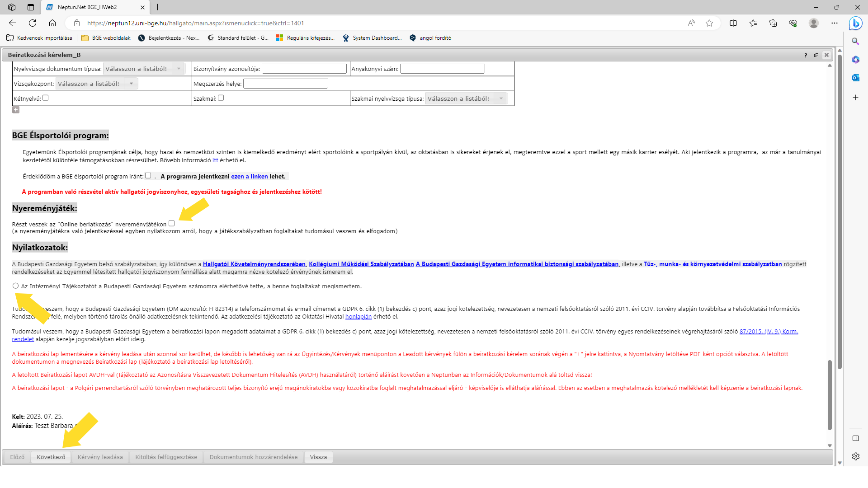Viewport: 868px width, 488px height.
Task: Click Kitöltés felfüggesztése button
Action: click(166, 457)
